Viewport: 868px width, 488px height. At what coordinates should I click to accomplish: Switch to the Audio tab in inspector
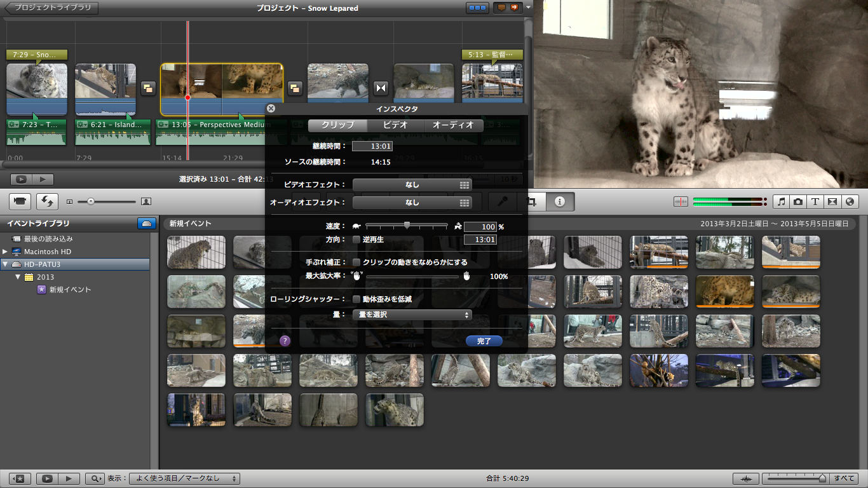tap(453, 125)
